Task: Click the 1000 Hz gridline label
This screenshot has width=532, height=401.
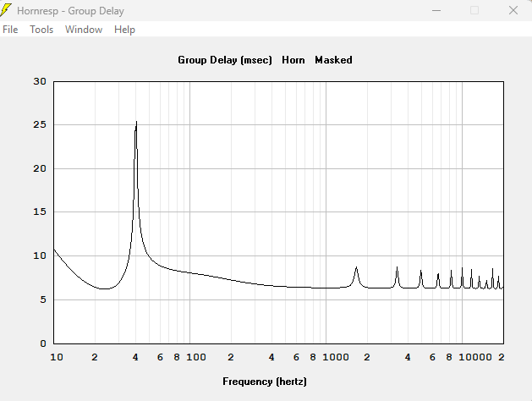Action: (335, 357)
